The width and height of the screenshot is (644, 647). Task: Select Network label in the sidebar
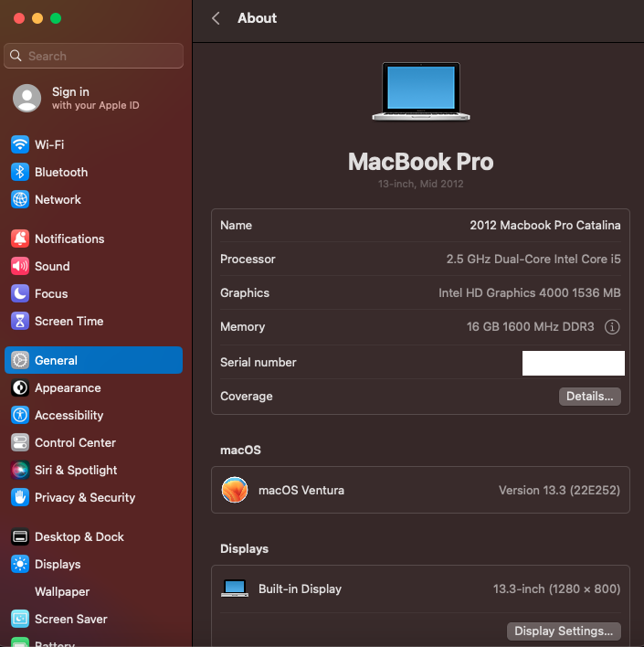[x=58, y=200]
